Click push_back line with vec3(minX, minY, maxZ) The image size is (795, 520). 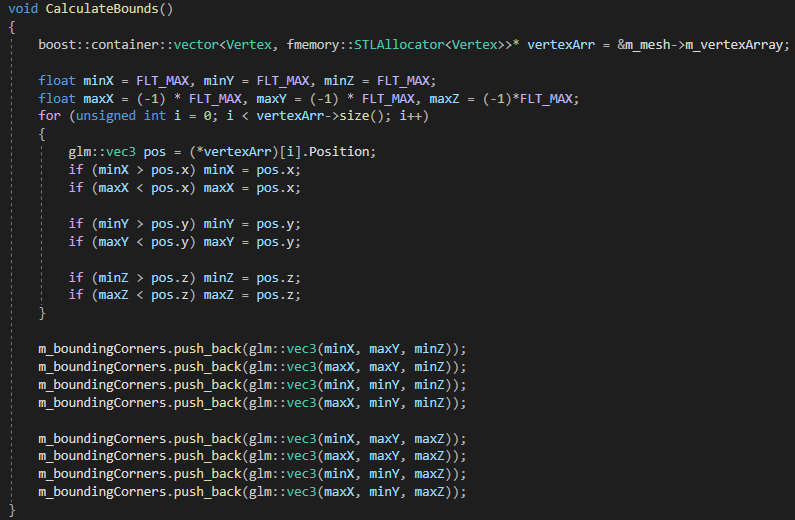point(252,474)
